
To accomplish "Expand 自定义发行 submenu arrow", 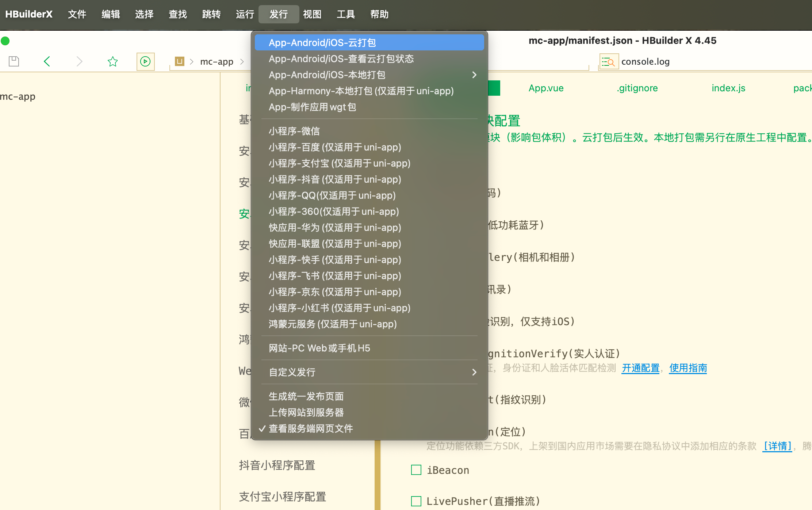I will pyautogui.click(x=474, y=372).
